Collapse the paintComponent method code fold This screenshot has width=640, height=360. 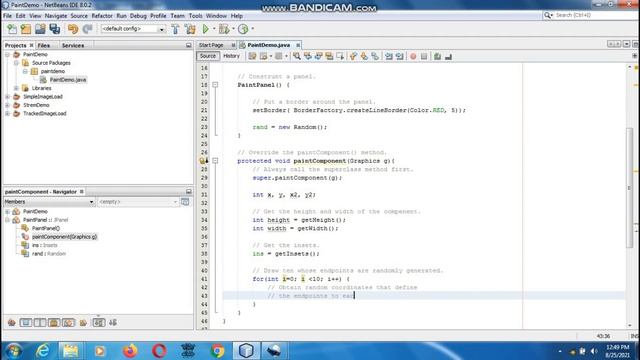click(x=215, y=161)
